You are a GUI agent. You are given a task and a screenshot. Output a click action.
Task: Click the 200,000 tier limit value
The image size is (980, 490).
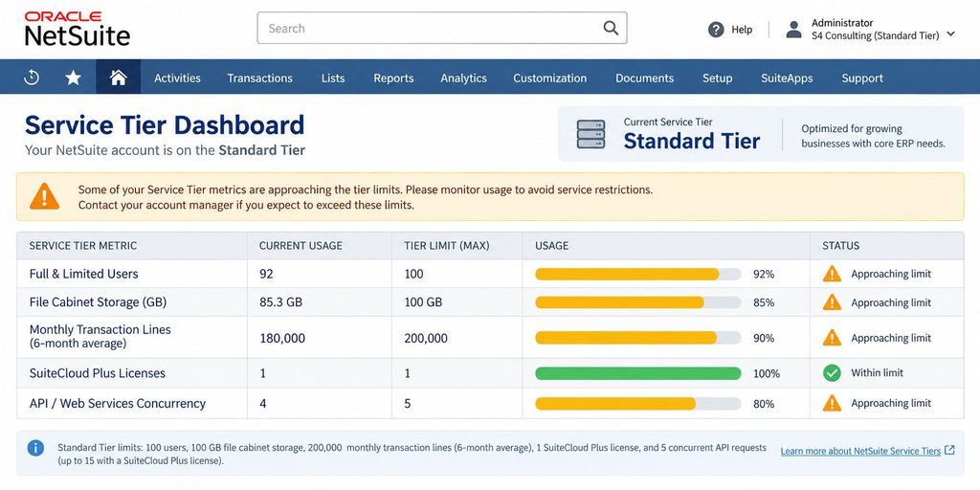[426, 338]
